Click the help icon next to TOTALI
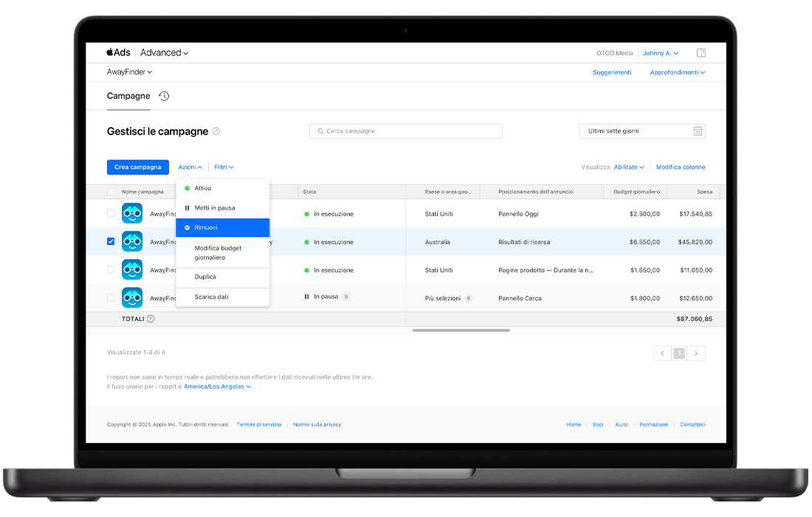Viewport: 812px width, 517px height. coord(151,319)
